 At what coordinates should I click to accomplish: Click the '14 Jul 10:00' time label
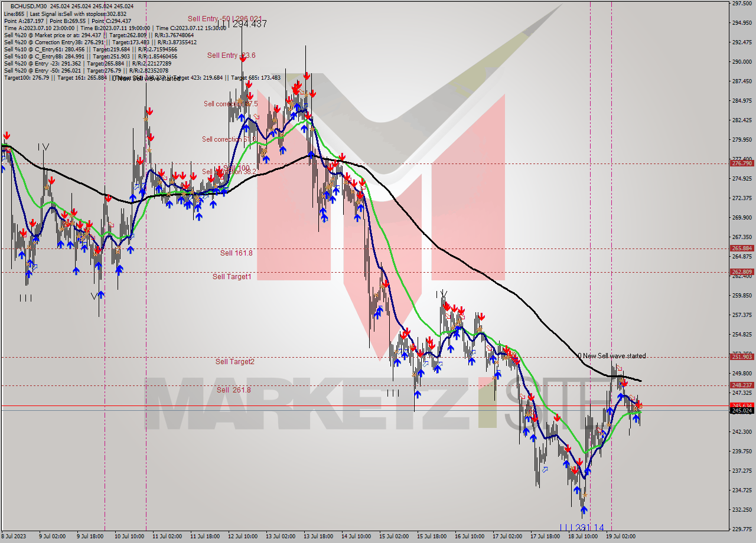(356, 537)
